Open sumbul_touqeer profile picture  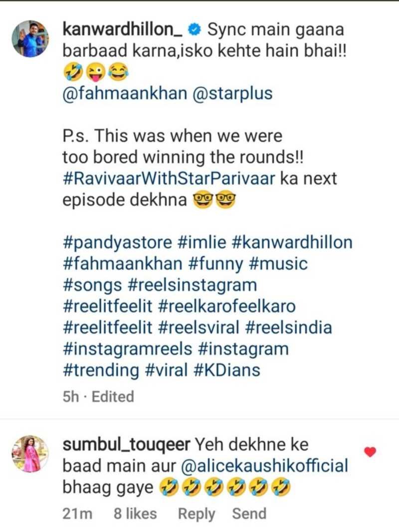tap(30, 454)
